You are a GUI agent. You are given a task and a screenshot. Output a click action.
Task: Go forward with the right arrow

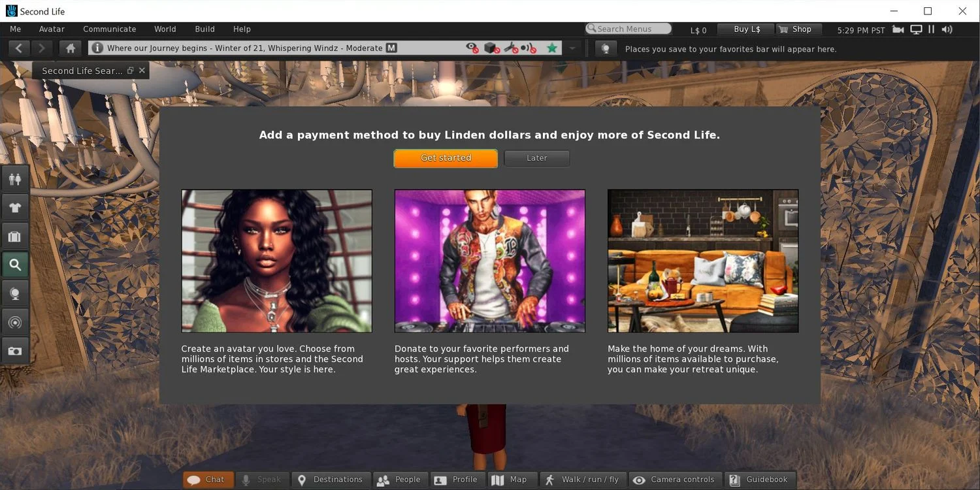(42, 48)
